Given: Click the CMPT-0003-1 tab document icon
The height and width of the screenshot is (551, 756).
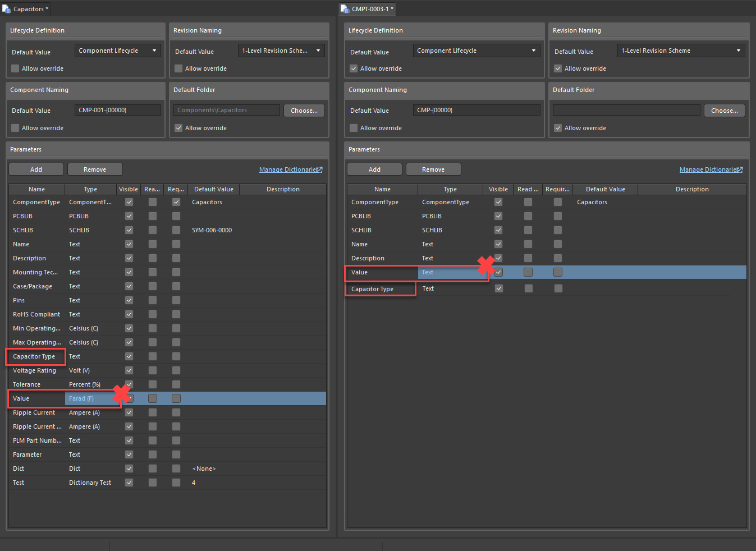Looking at the screenshot, I should coord(345,9).
